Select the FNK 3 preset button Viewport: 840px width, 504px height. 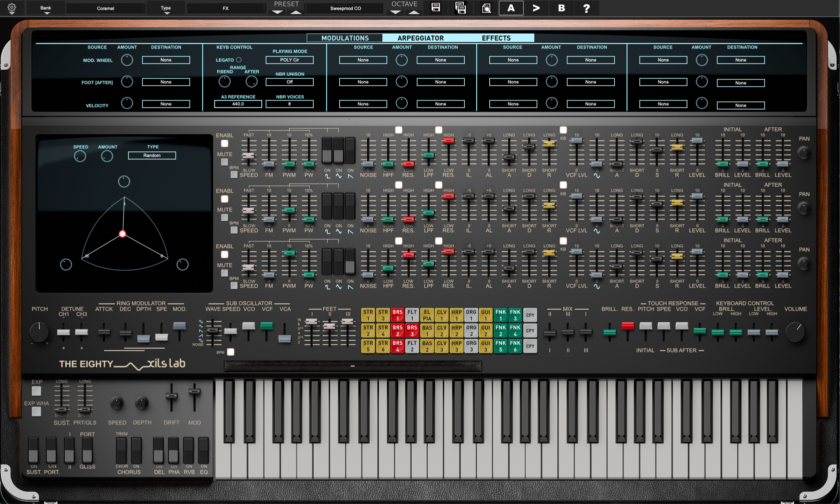(x=515, y=315)
